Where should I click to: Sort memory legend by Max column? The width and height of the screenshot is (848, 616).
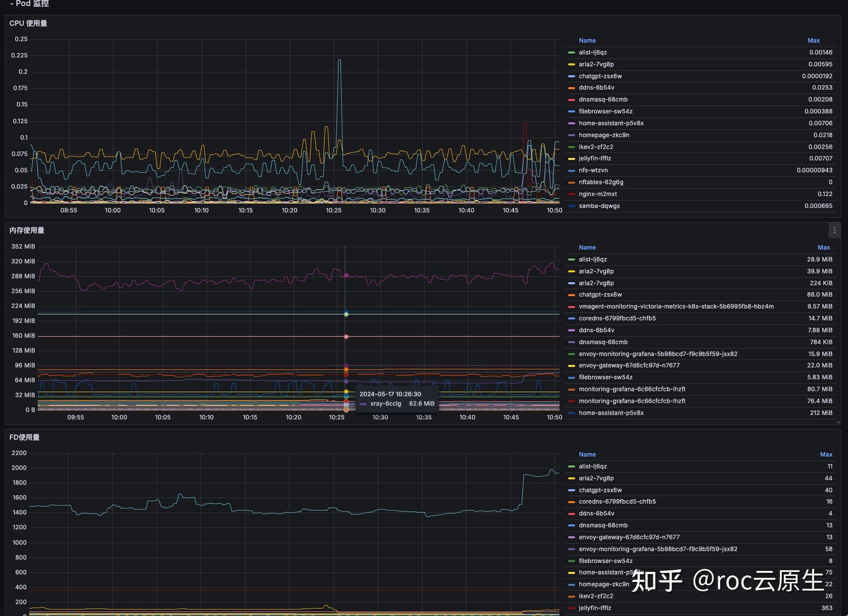click(823, 248)
